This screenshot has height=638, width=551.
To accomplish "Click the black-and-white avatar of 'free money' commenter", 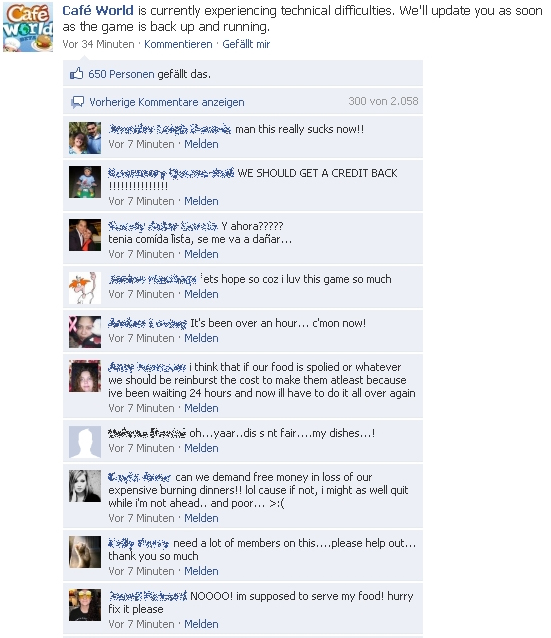I will pos(85,486).
